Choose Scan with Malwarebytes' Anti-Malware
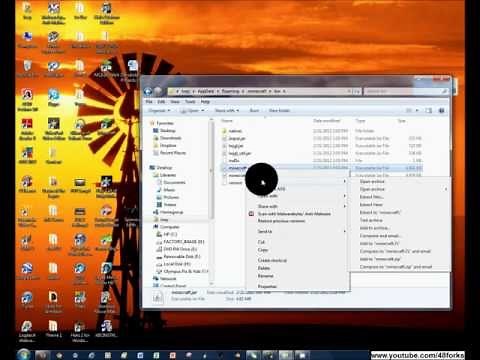Image resolution: width=480 pixels, height=360 pixels. click(294, 214)
